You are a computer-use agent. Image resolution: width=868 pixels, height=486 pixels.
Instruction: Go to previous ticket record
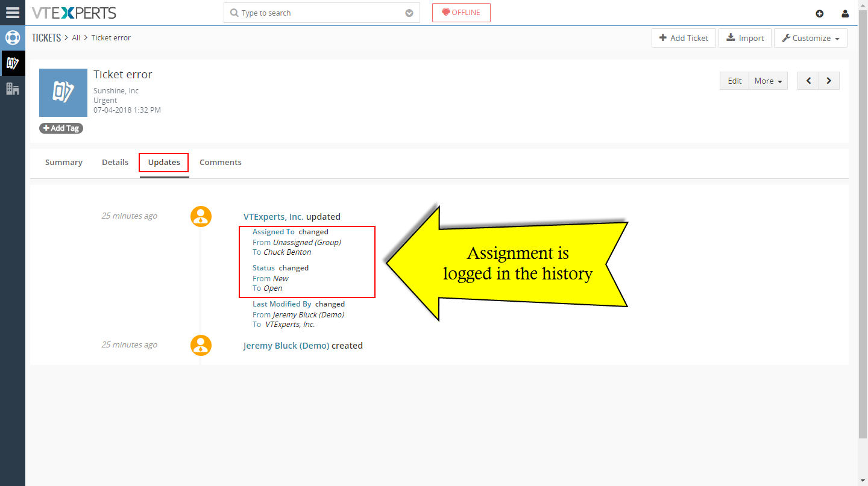808,81
